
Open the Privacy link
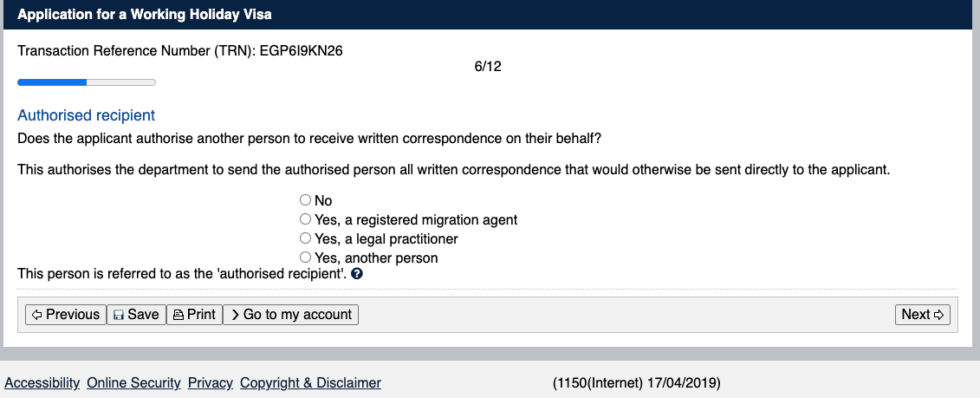tap(210, 383)
